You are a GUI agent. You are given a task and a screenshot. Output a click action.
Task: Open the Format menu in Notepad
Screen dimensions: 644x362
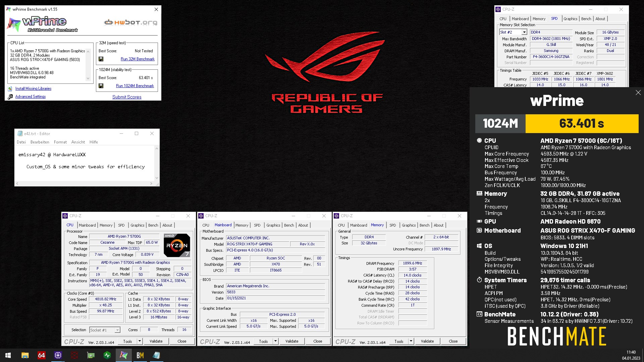click(60, 142)
